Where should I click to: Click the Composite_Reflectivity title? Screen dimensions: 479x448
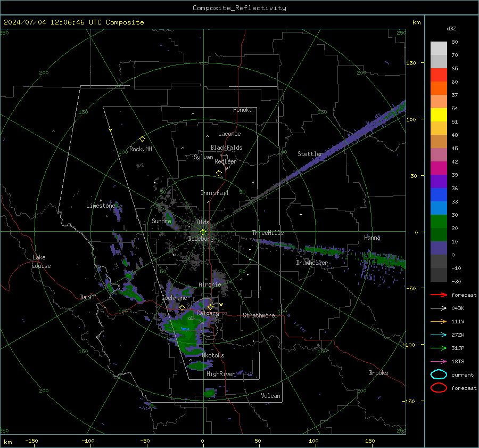coord(240,8)
